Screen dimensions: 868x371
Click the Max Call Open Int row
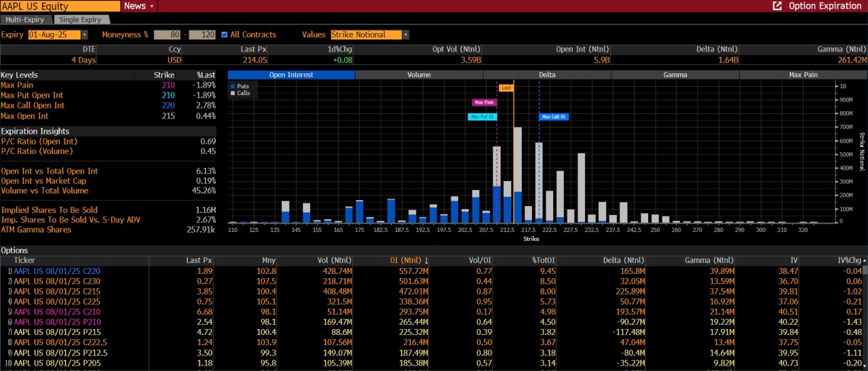[x=109, y=106]
